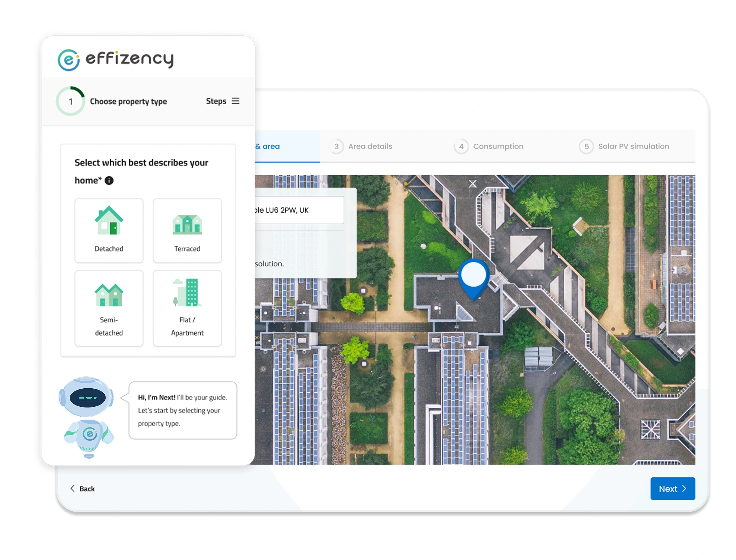The width and height of the screenshot is (736, 560).
Task: Click the effizency logo icon
Action: point(69,60)
